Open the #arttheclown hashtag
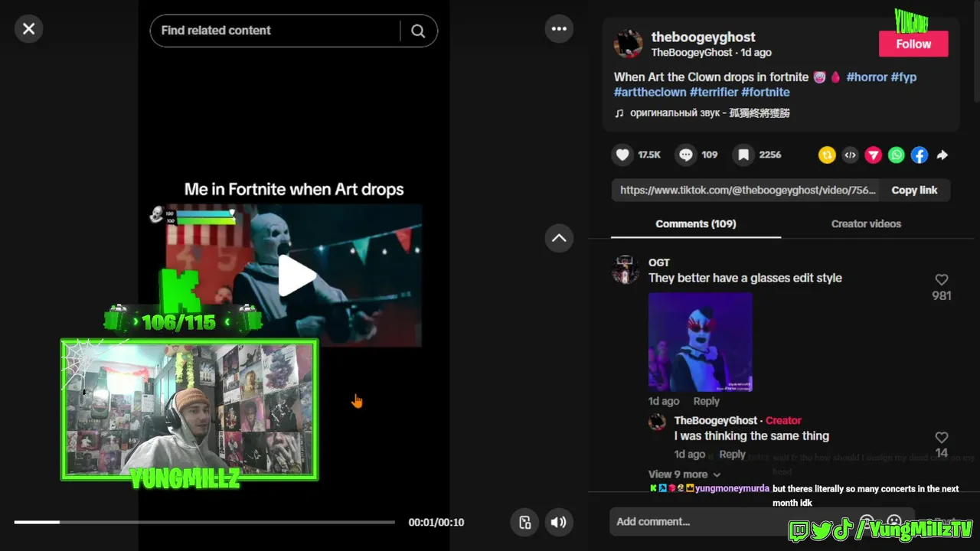980x551 pixels. [x=650, y=92]
